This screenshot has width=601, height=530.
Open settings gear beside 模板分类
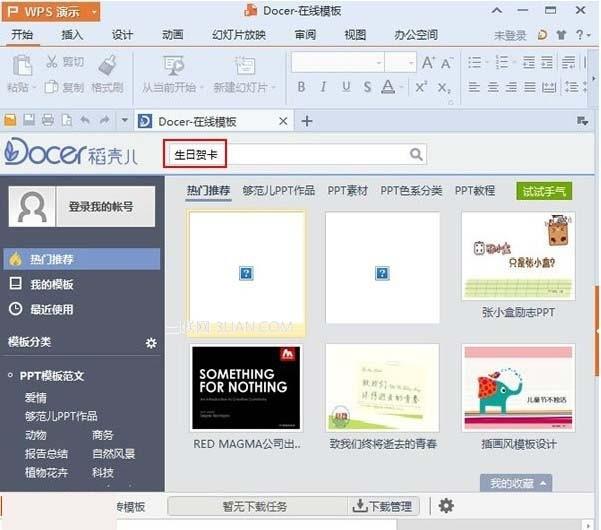pyautogui.click(x=151, y=343)
